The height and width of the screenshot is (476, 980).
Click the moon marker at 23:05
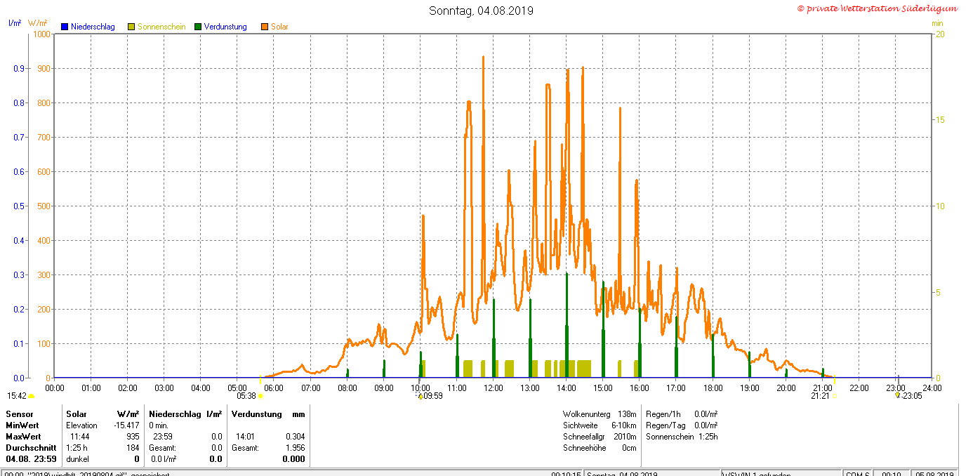[897, 395]
